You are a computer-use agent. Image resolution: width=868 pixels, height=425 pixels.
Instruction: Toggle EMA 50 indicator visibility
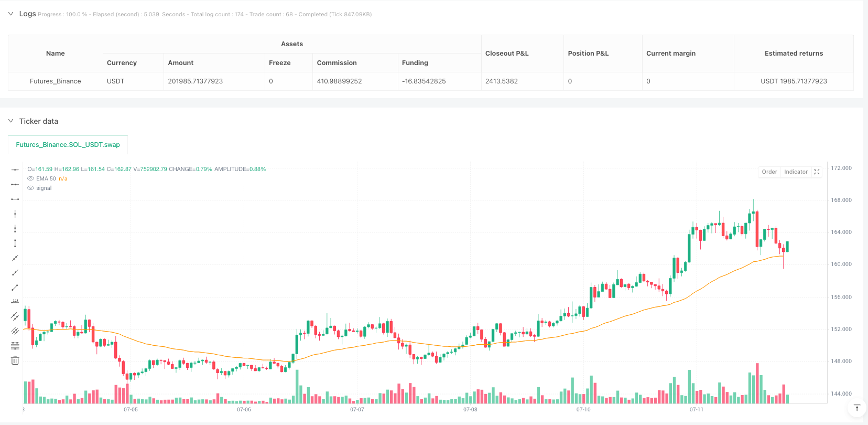[x=31, y=178]
